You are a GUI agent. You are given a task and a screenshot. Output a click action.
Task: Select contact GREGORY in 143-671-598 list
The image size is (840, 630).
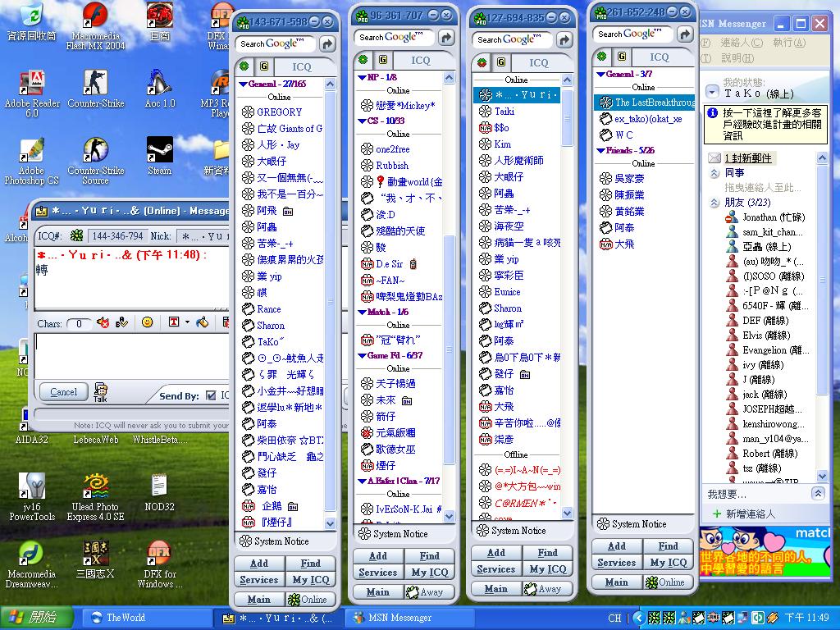click(x=279, y=112)
